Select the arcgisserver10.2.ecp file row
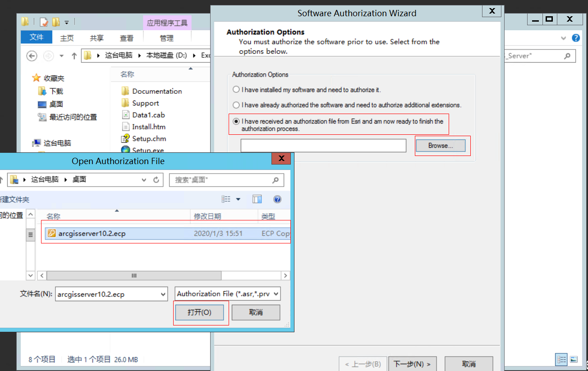Viewport: 588px width, 371px height. pos(167,234)
